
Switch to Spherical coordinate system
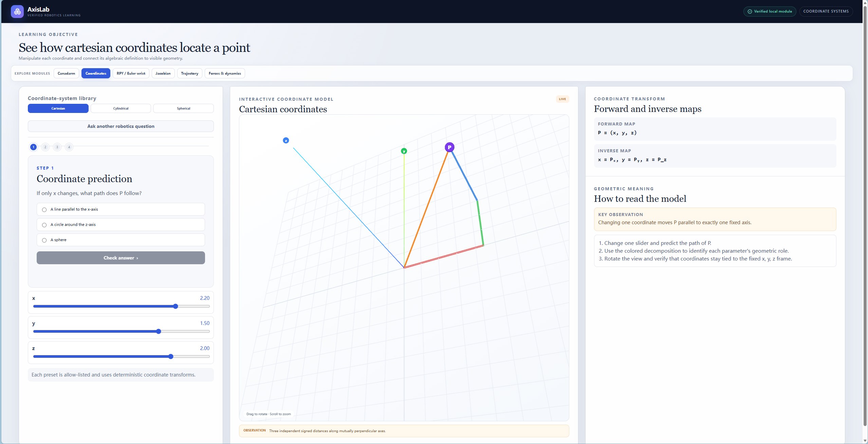coord(183,109)
